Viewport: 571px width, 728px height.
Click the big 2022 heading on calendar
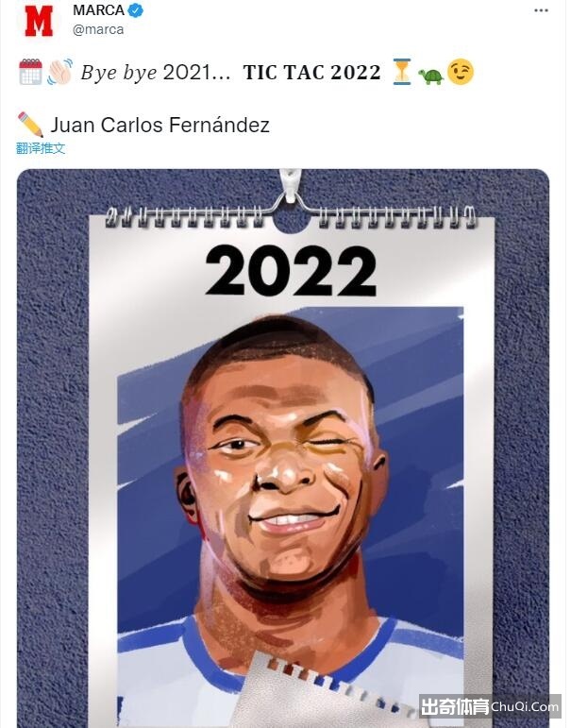(291, 271)
